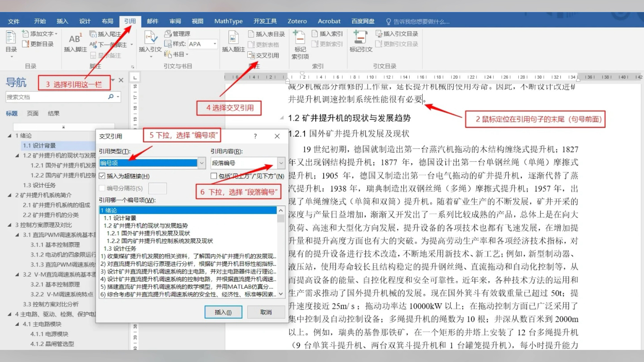Click 插入尾注 to insert an endnote
644x362 pixels.
tap(105, 34)
